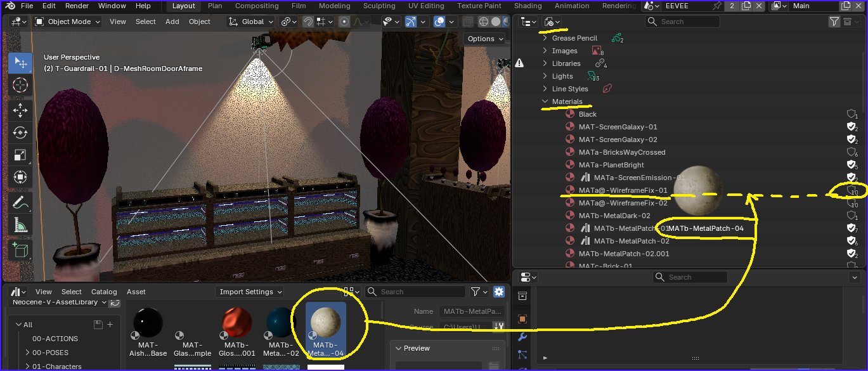
Task: Toggle fake user shield on MATa-BricksWayCrossed
Action: 852,152
